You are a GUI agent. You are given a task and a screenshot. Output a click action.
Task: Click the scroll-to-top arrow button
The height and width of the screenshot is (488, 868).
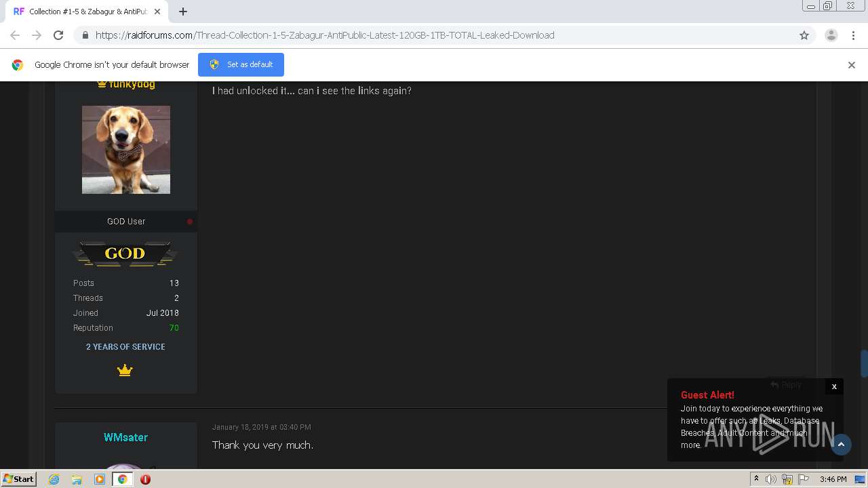tap(841, 445)
